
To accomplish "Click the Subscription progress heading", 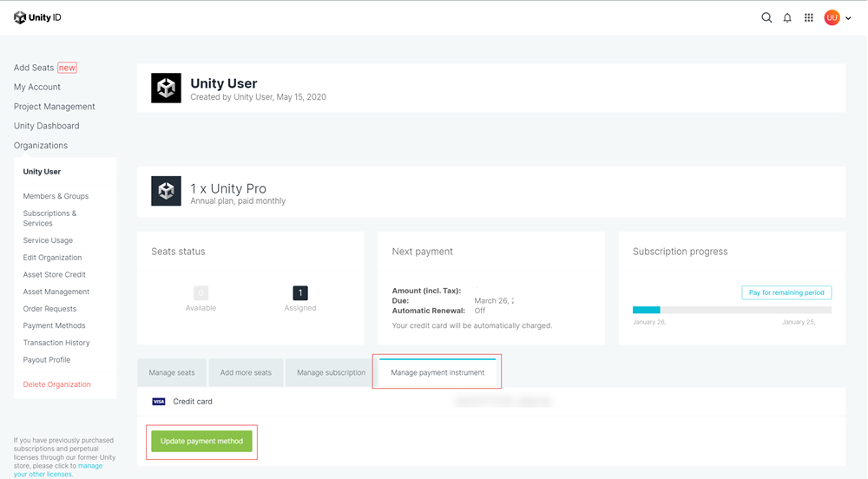I will [x=680, y=252].
